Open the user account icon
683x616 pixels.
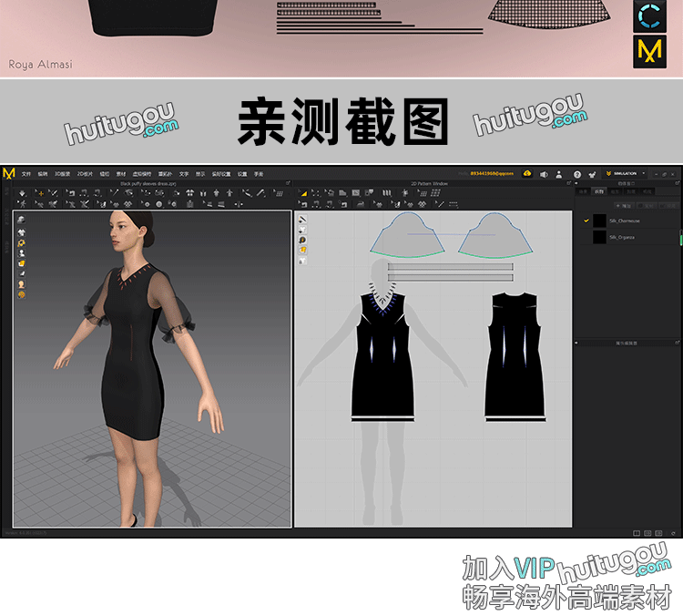coord(559,174)
